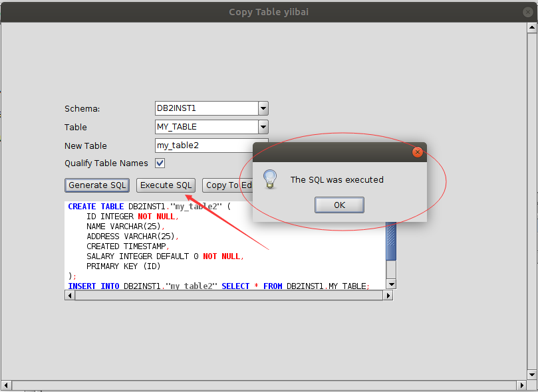The height and width of the screenshot is (392, 538).
Task: Click the MY_TABLE combo box field
Action: click(x=205, y=127)
